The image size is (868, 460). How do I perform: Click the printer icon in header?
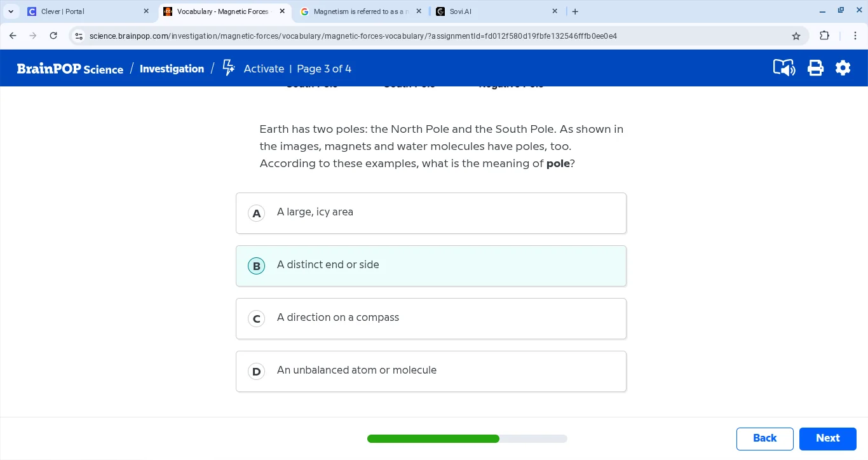(815, 68)
